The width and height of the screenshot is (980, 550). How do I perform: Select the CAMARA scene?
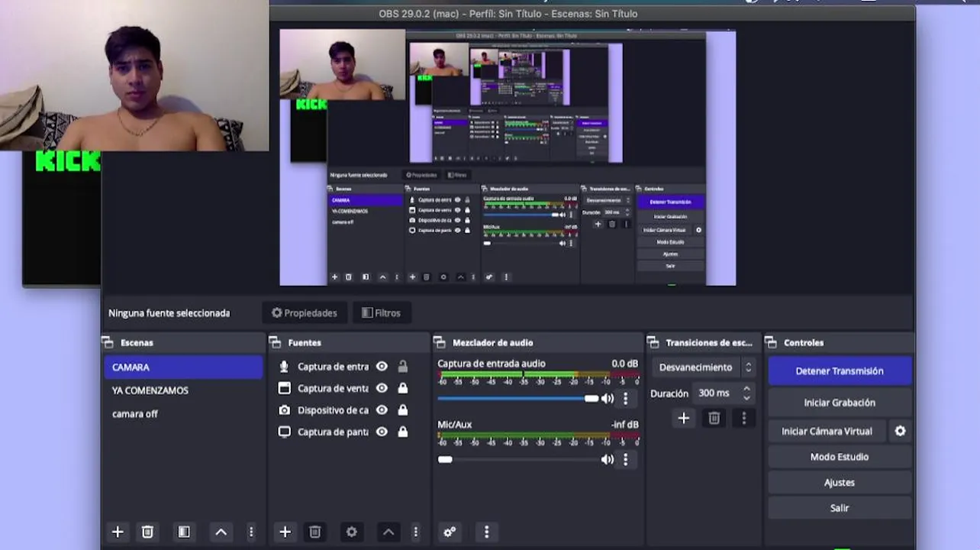click(x=183, y=367)
